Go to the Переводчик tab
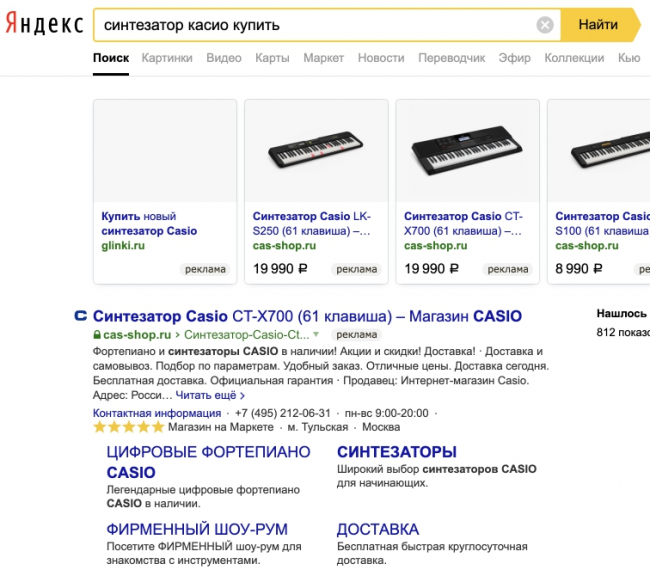 451,58
